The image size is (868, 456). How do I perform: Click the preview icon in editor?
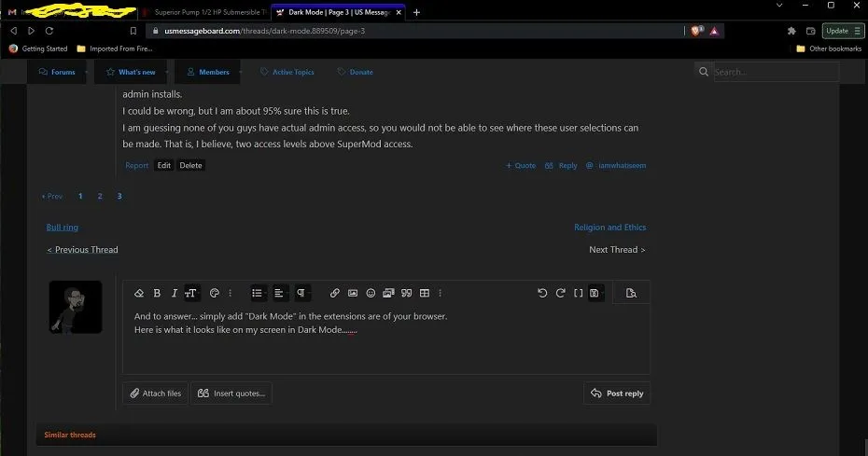point(631,293)
